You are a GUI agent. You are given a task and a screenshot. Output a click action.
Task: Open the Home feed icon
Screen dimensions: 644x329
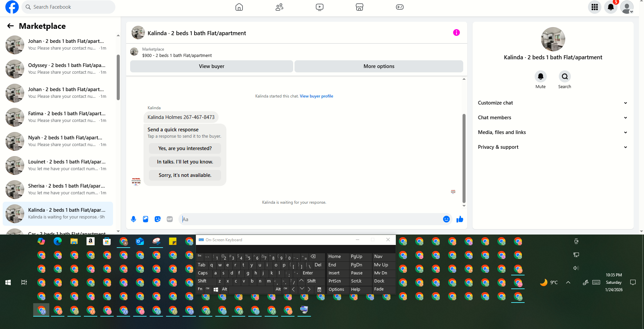[239, 7]
